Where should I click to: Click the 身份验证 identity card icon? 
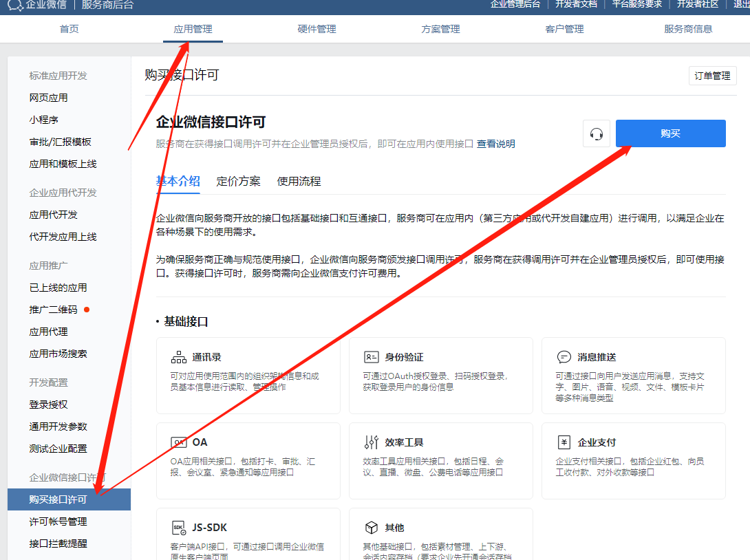click(372, 357)
